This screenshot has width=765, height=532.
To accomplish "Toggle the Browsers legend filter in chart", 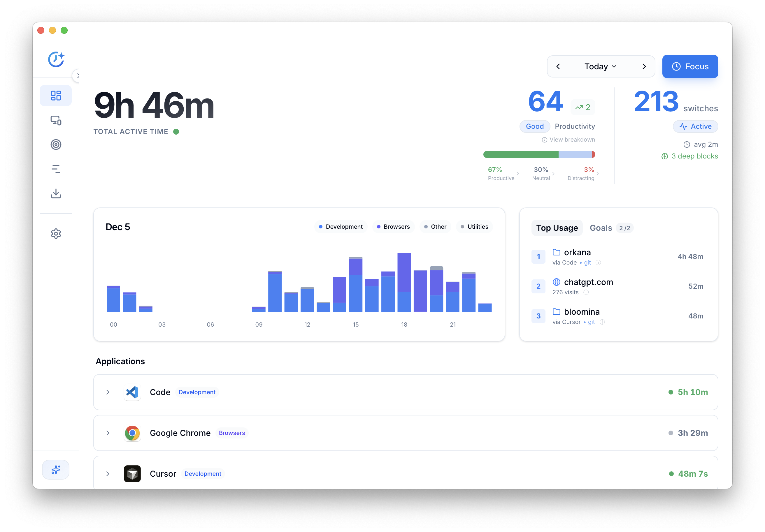I will (x=393, y=227).
